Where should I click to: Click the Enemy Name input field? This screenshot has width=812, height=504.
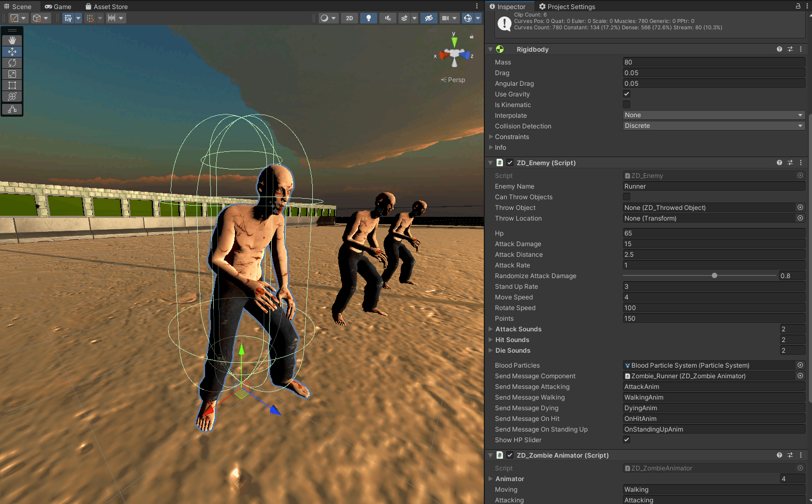713,186
